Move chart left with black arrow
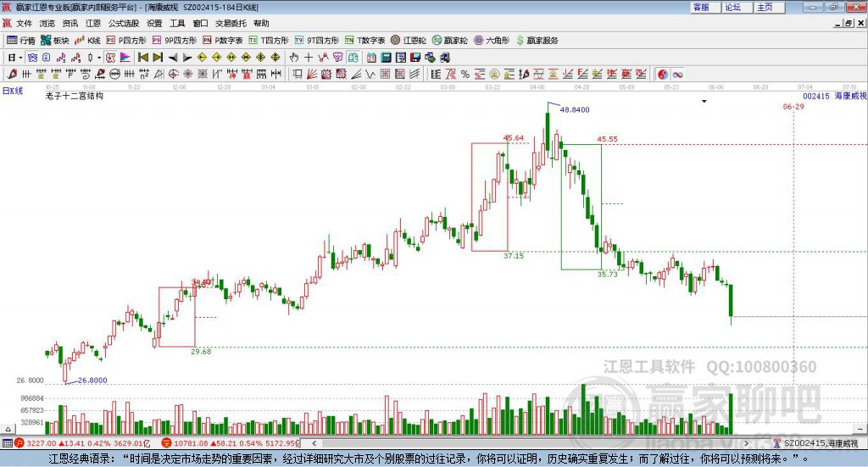The height and width of the screenshot is (467, 868). (x=173, y=58)
